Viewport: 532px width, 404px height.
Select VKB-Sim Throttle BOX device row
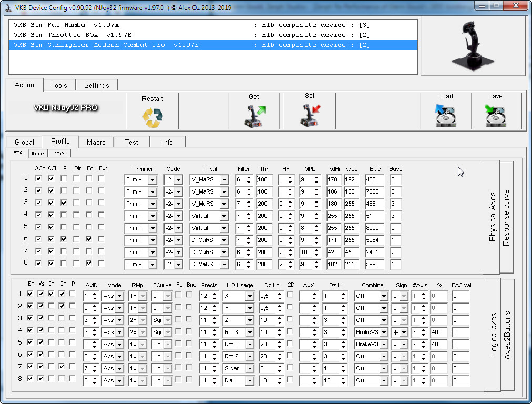click(x=213, y=35)
